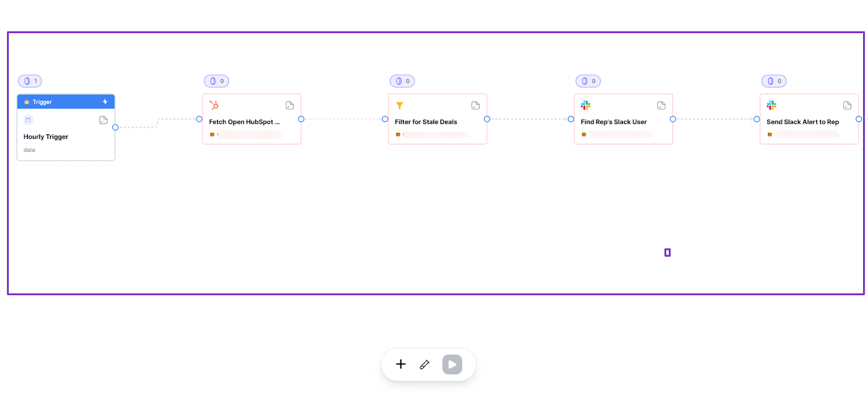Image resolution: width=868 pixels, height=408 pixels.
Task: Click the HubSpot logo on Fetch node
Action: point(214,105)
